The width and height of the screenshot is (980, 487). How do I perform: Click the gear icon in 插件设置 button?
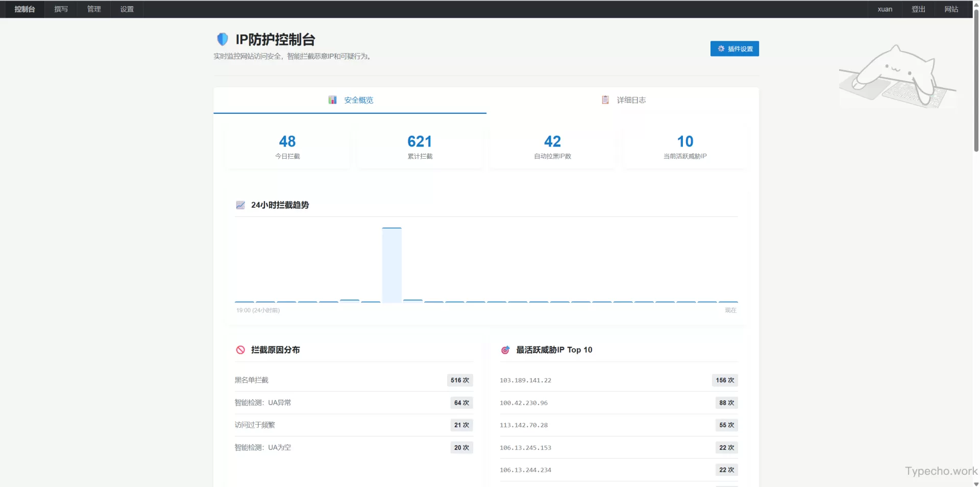721,48
